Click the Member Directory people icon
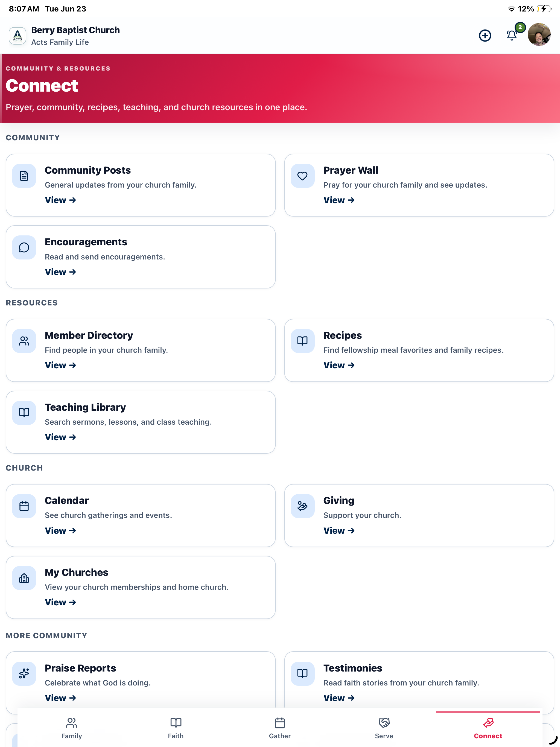The height and width of the screenshot is (747, 560). (24, 341)
